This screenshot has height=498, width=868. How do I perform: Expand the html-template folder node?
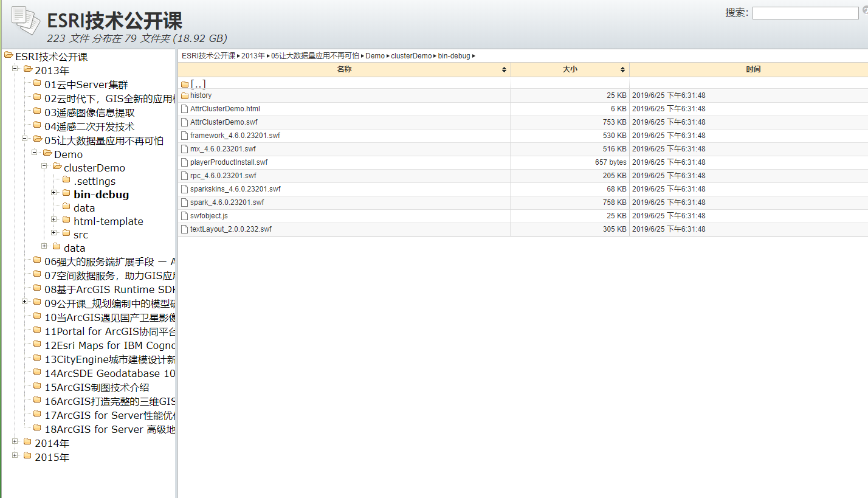click(x=54, y=220)
